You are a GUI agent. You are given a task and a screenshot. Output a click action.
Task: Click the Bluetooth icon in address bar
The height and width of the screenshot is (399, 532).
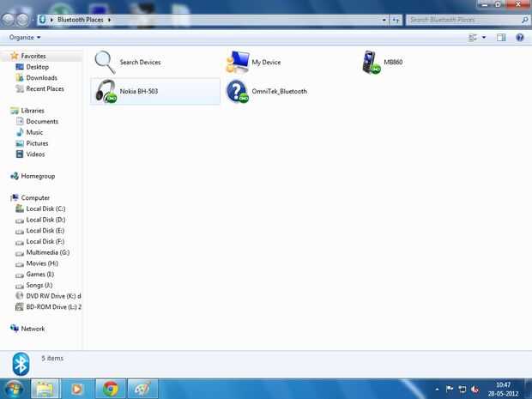(x=42, y=20)
